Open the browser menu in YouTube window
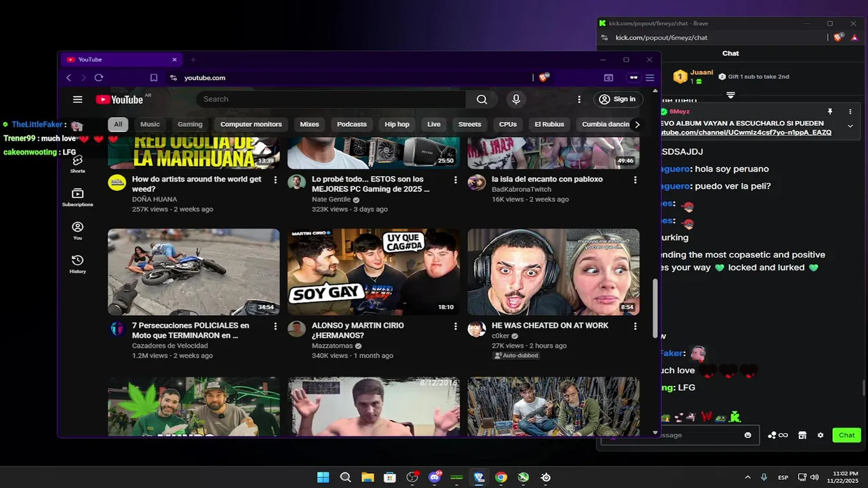This screenshot has width=868, height=488. click(650, 77)
